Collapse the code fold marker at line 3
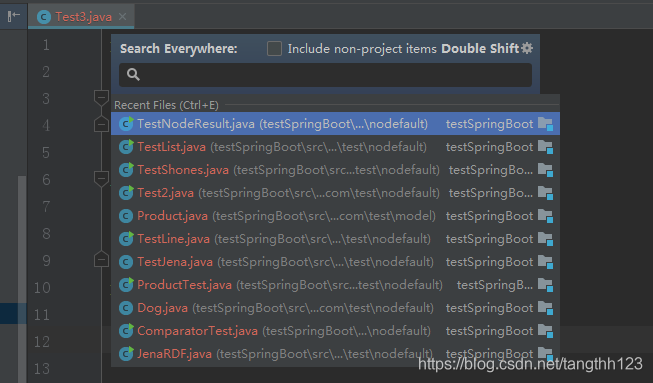This screenshot has width=653, height=383. 101,98
